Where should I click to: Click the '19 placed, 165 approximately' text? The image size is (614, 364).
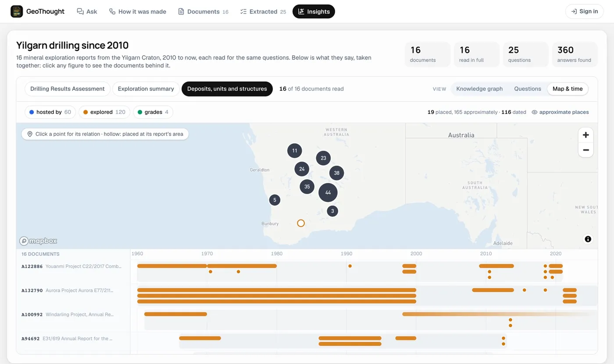(x=462, y=112)
